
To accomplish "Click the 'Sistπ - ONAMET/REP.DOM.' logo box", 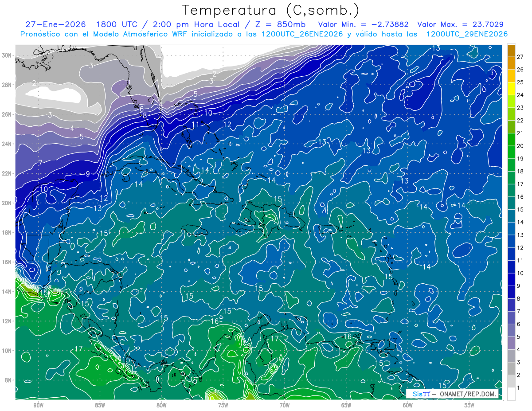I will click(452, 394).
